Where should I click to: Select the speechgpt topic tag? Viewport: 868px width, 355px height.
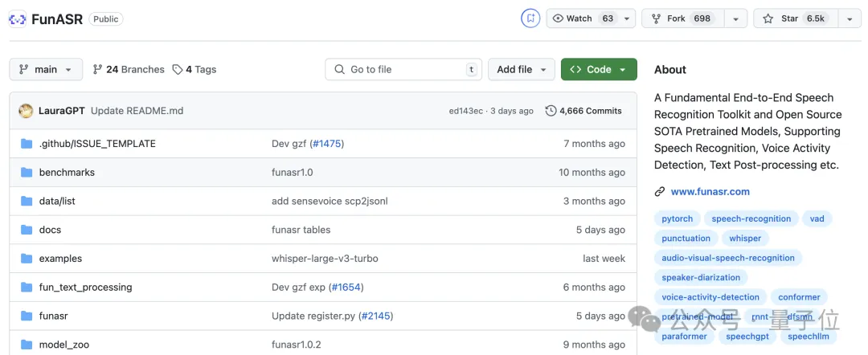(748, 337)
